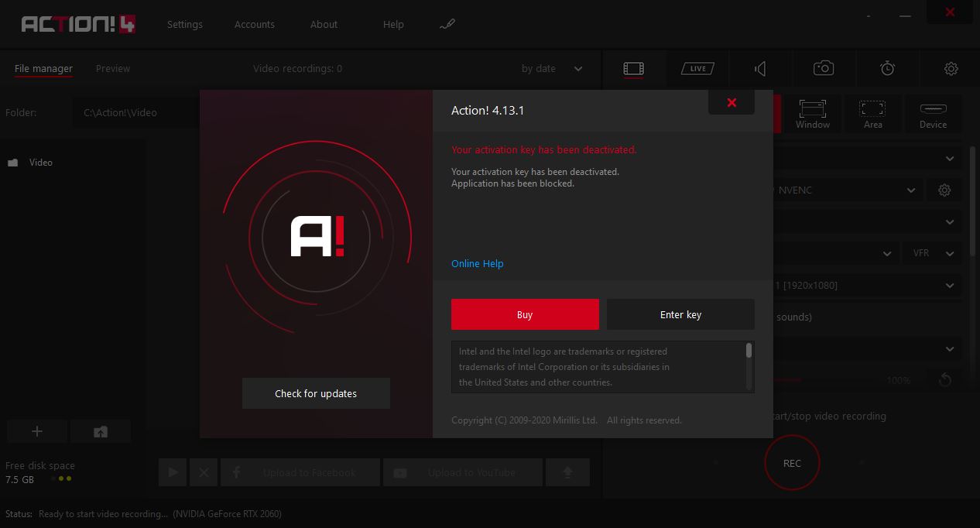
Task: Open the Online Help link
Action: tap(477, 264)
